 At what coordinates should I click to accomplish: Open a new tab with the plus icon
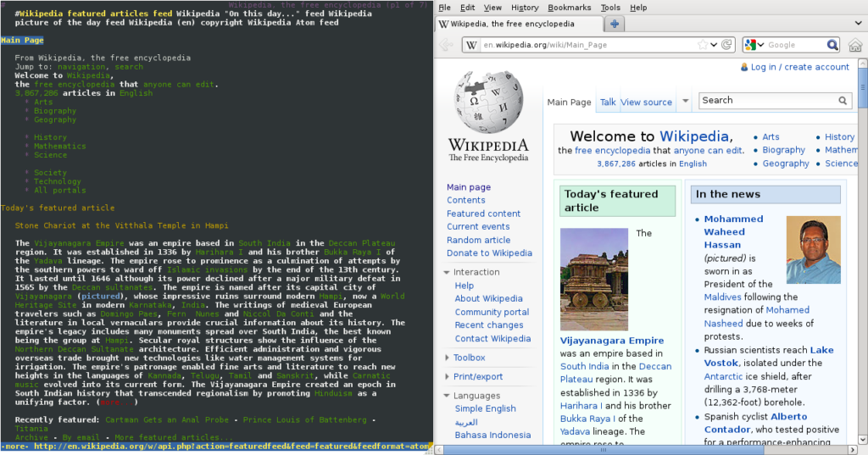point(615,24)
